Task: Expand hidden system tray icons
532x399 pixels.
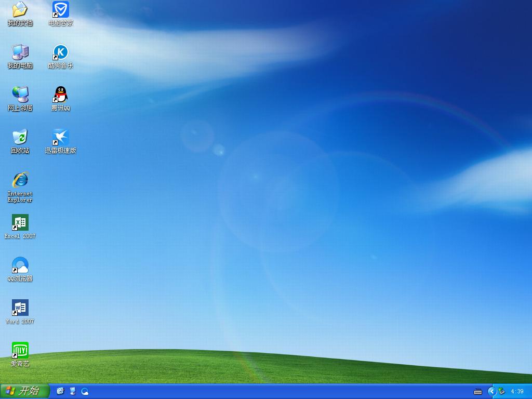Action: click(x=492, y=392)
